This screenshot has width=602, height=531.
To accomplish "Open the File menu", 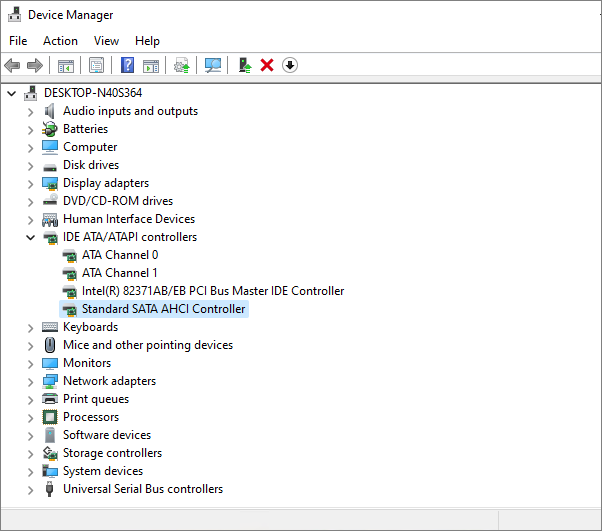I will pos(18,41).
